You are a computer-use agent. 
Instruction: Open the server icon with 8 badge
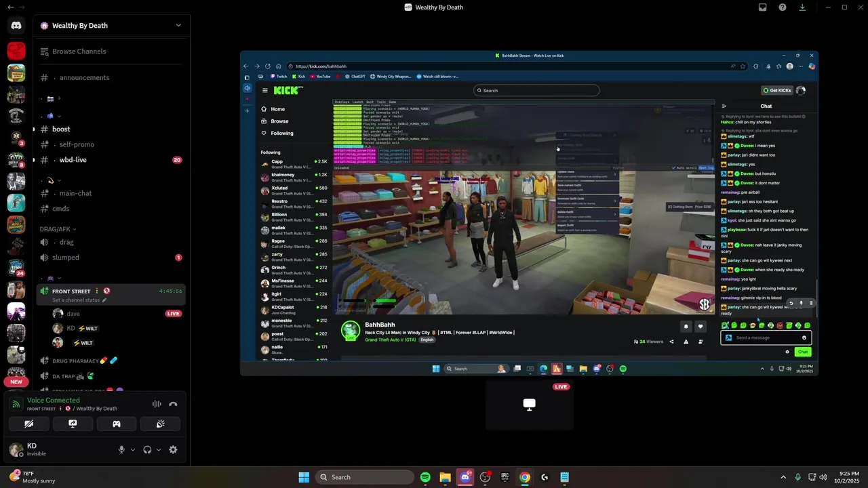point(16,159)
